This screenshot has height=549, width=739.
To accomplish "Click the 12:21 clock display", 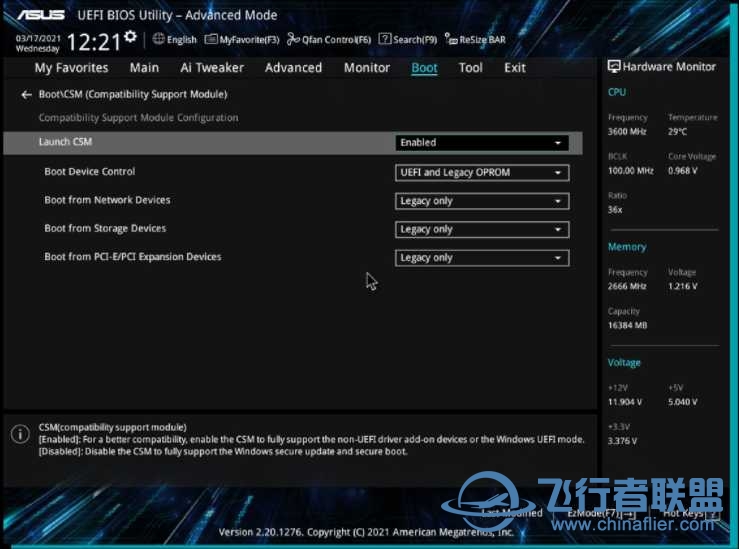I will (94, 42).
